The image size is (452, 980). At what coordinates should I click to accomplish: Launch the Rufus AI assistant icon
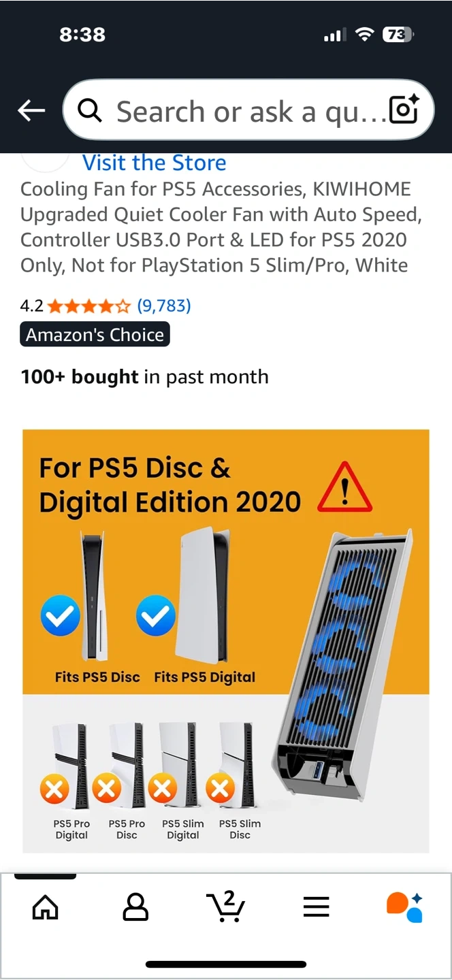coord(405,907)
